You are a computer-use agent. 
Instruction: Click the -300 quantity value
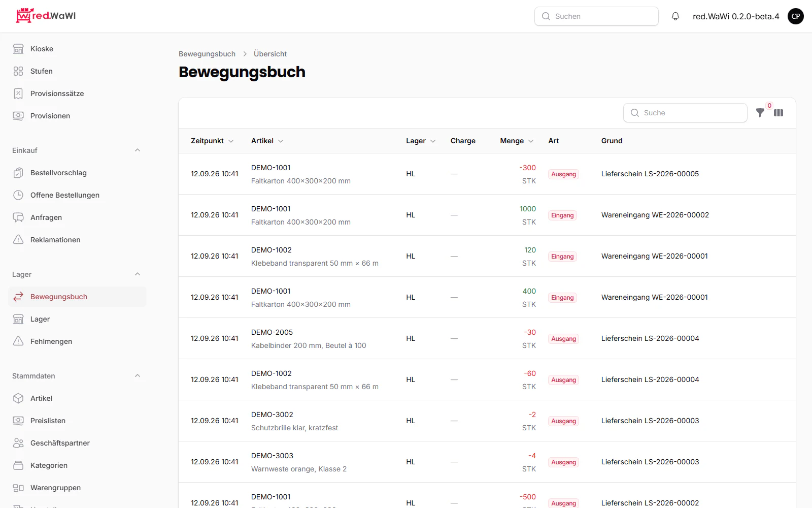pos(527,168)
